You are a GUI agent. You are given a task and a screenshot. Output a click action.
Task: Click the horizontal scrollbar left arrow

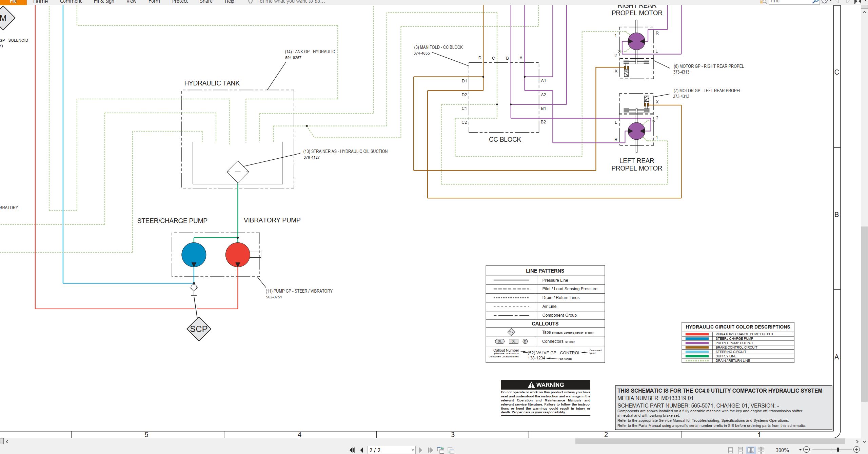coord(7,441)
